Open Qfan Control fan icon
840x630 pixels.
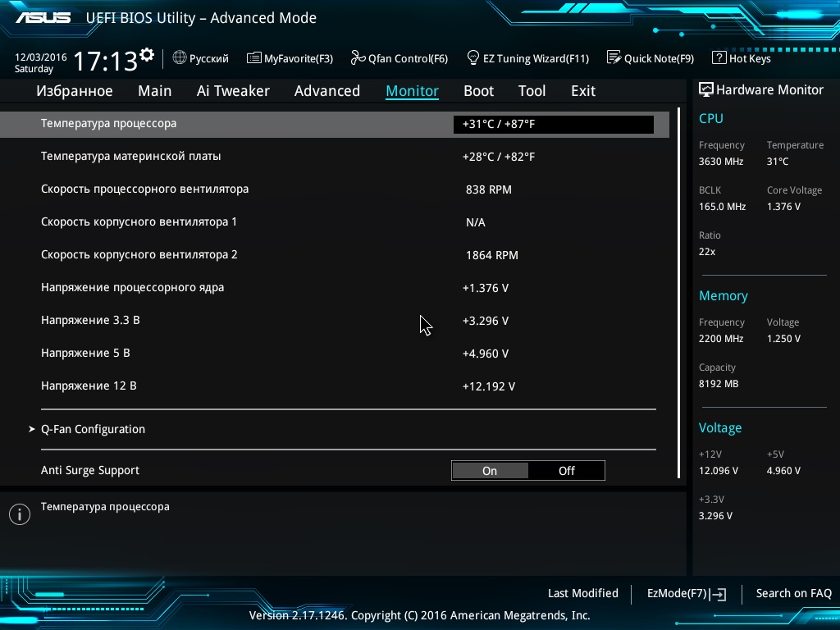click(358, 57)
